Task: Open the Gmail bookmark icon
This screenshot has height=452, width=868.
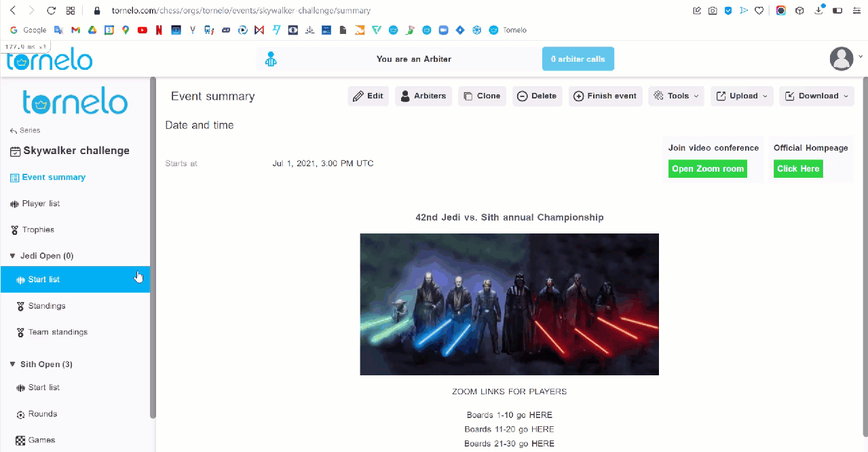Action: [x=75, y=30]
